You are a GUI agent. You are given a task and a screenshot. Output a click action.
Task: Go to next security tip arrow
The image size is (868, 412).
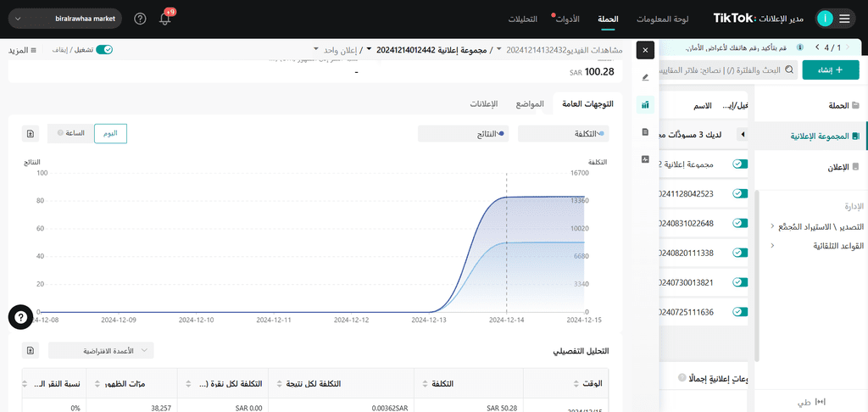coord(818,47)
